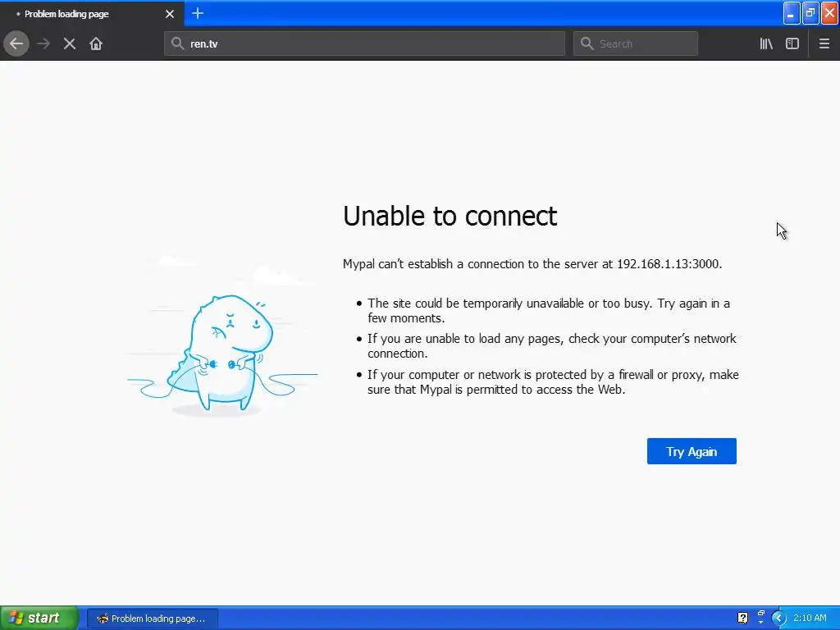Click the magnifier icon in address bar

(177, 43)
